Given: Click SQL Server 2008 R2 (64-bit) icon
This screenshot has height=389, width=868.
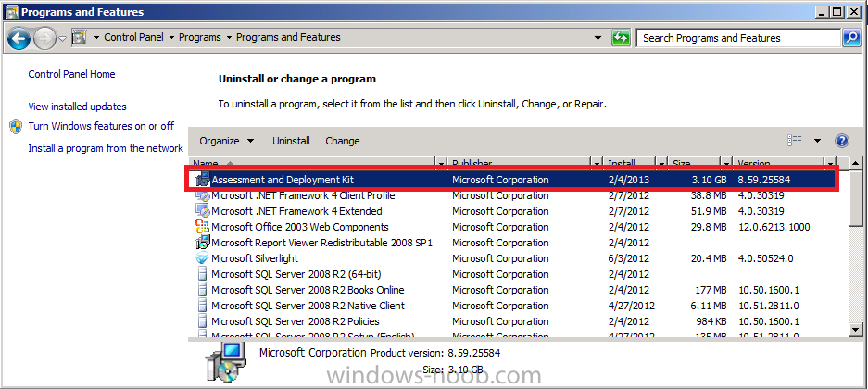Looking at the screenshot, I should click(x=203, y=274).
